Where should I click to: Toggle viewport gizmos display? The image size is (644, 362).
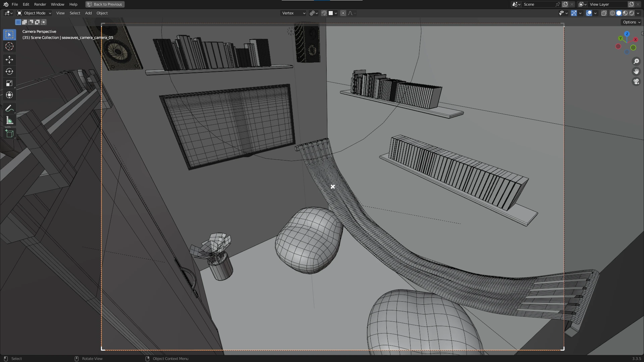pyautogui.click(x=574, y=13)
